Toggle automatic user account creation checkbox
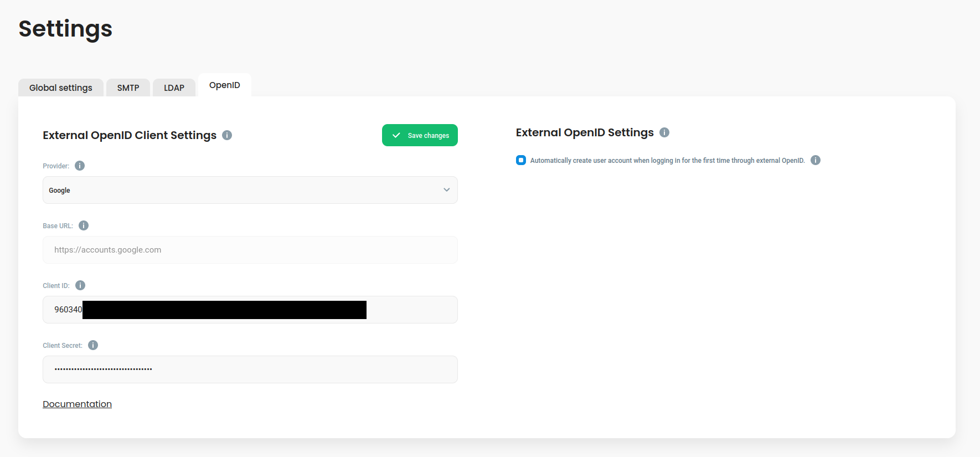The width and height of the screenshot is (980, 457). click(521, 160)
